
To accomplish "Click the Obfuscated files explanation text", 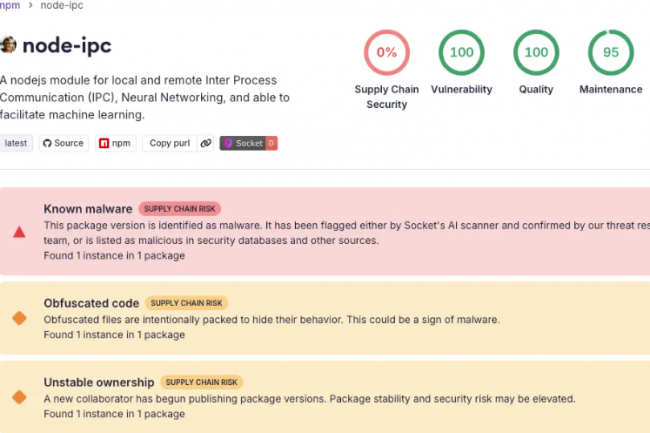I will click(272, 319).
